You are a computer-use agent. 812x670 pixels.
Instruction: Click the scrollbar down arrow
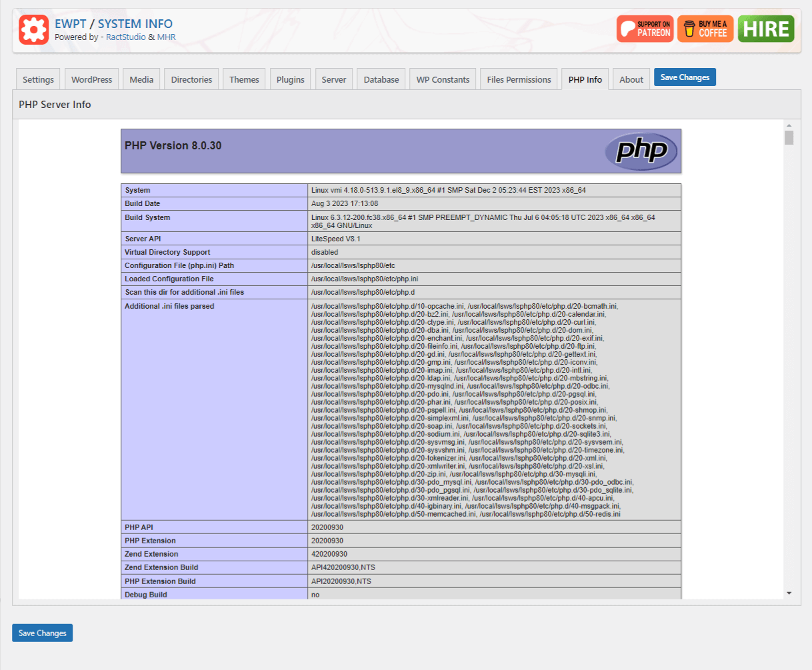point(789,593)
